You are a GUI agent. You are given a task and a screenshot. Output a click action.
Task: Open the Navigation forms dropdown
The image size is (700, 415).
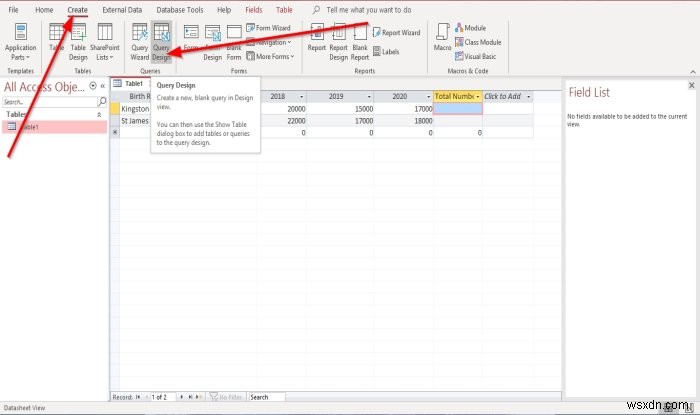(x=270, y=42)
